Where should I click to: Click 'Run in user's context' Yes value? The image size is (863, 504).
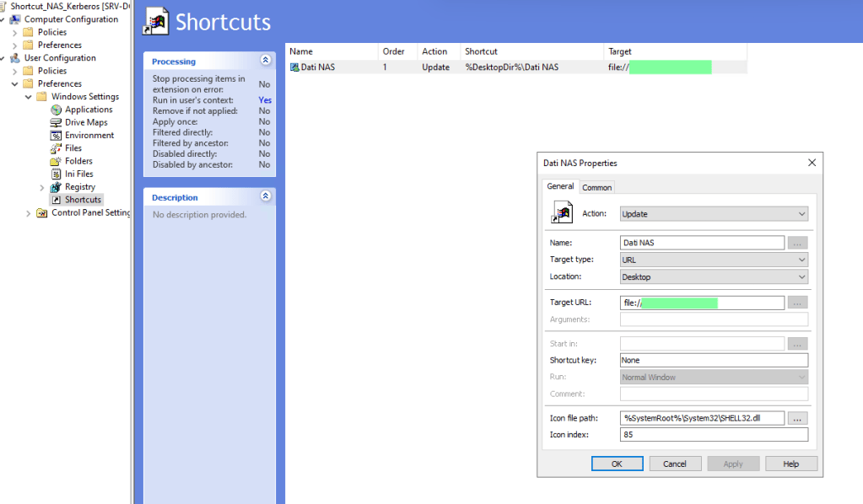(265, 100)
